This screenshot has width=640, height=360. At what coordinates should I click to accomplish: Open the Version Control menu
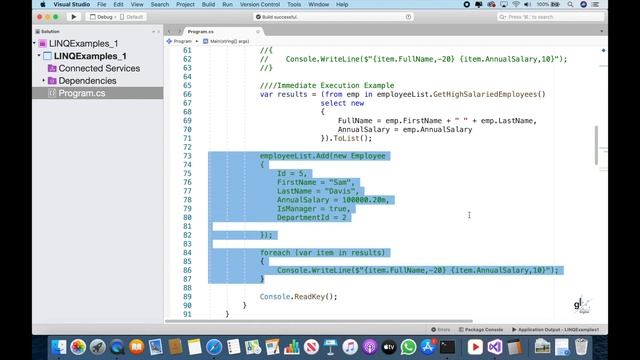[x=260, y=4]
